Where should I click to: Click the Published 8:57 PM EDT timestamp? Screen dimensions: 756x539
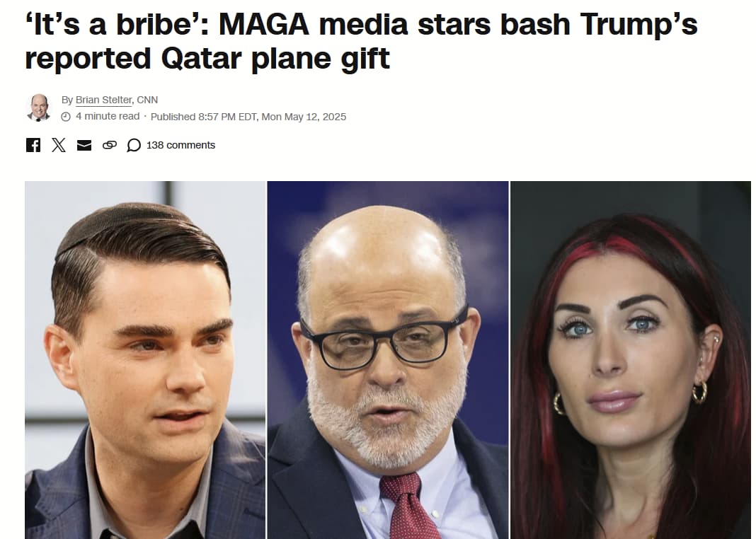[x=248, y=117]
